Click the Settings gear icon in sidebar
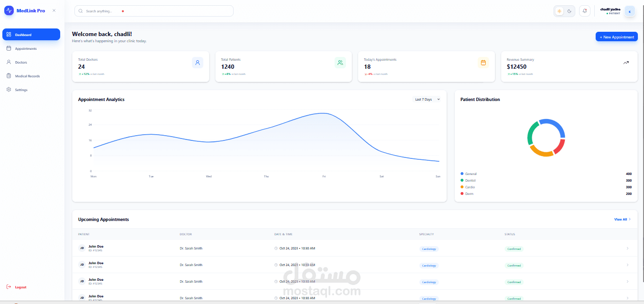The image size is (644, 304). (x=9, y=90)
